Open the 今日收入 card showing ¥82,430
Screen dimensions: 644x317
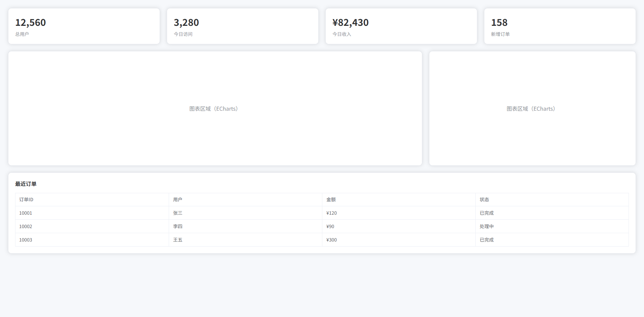pos(401,26)
